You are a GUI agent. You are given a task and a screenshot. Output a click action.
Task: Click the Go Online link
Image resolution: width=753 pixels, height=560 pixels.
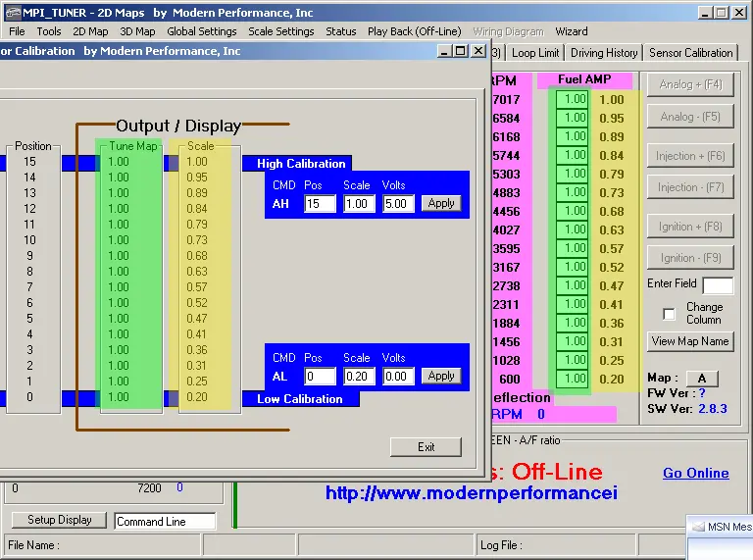pos(695,473)
